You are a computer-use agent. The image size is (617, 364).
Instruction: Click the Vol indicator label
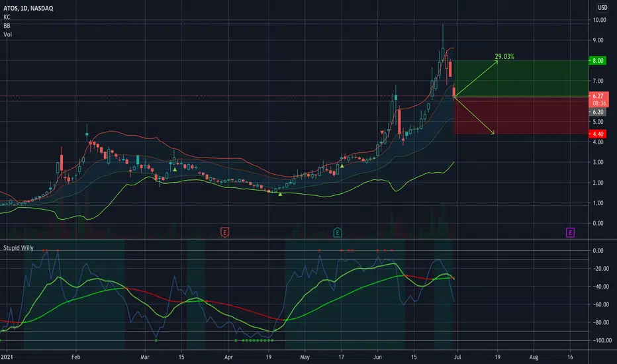(x=7, y=34)
